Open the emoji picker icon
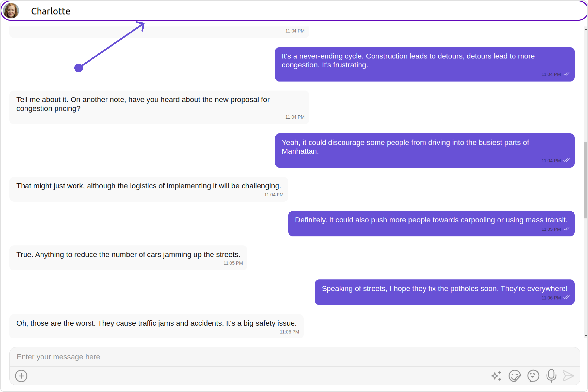This screenshot has height=392, width=588. 533,376
